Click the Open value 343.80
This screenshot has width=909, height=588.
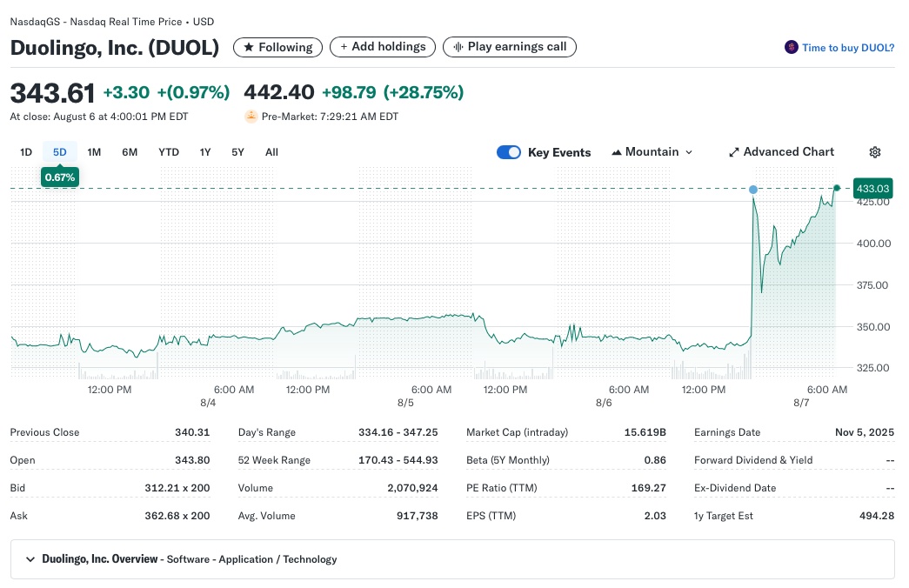pos(192,460)
